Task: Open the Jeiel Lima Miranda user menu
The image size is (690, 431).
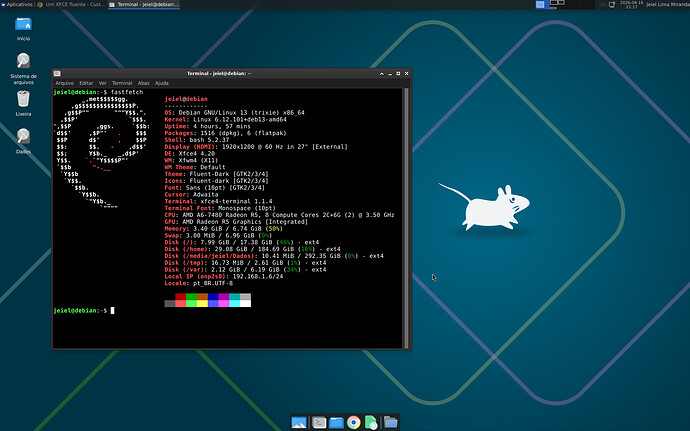Action: click(x=668, y=4)
